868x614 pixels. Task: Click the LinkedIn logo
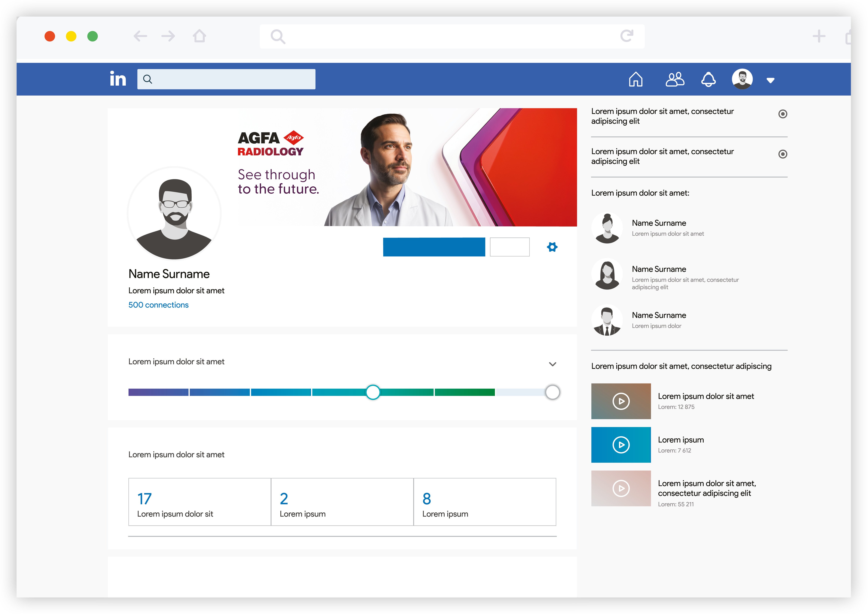tap(118, 79)
